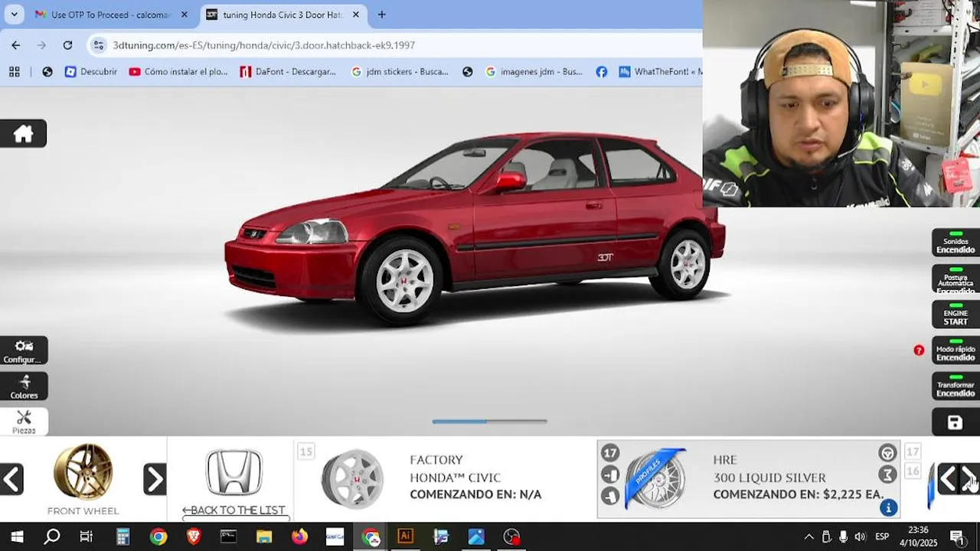Open info for HRE 300 wheel
This screenshot has height=551, width=980.
coord(888,508)
